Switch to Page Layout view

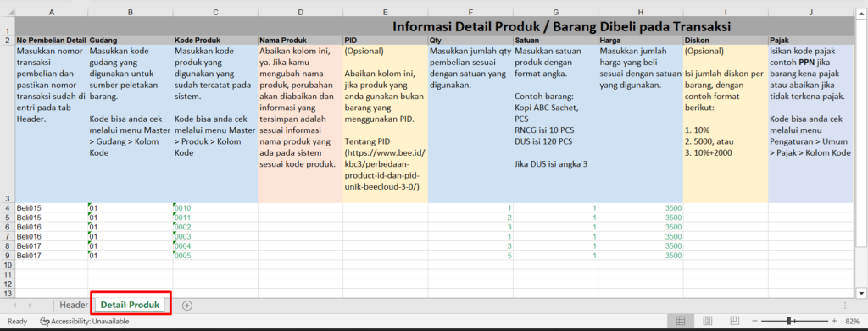708,321
